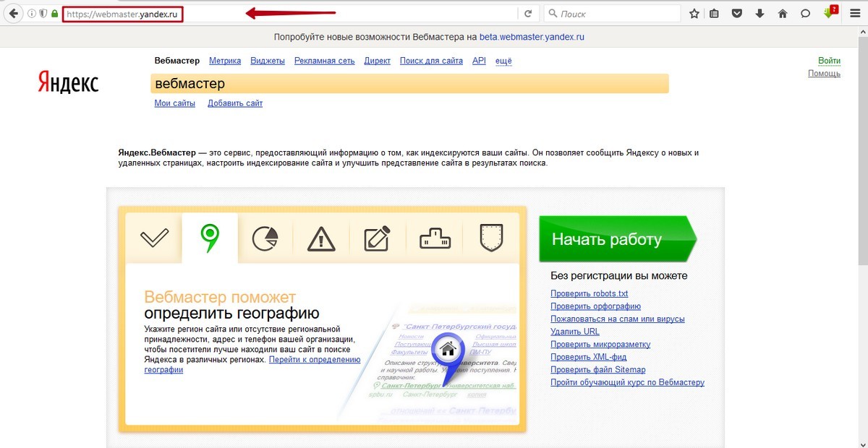
Task: Open the 'Проверить robots.txt' link
Action: (589, 293)
